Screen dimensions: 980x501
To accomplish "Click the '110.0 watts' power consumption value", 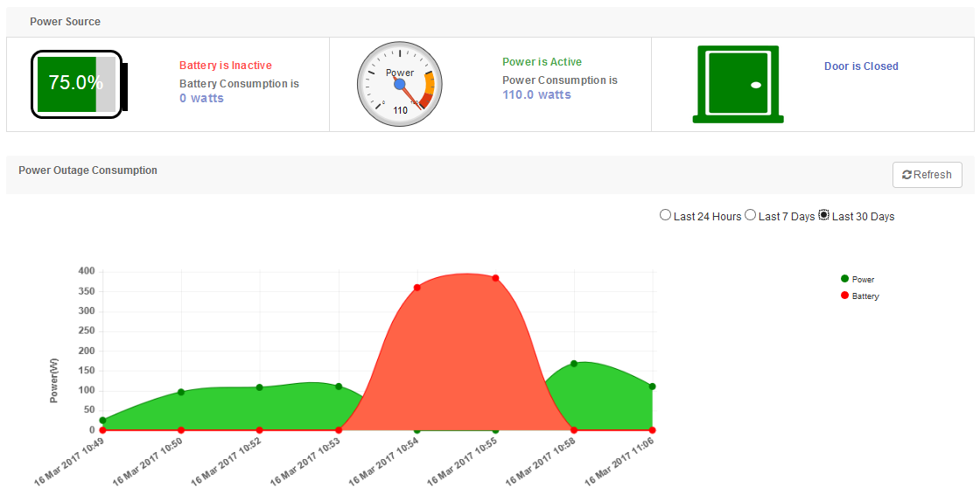I will 537,95.
